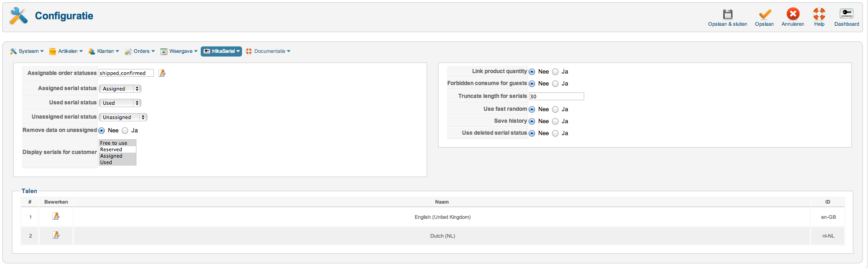868x268 pixels.
Task: Open the HikaSerial menu button
Action: tap(221, 51)
